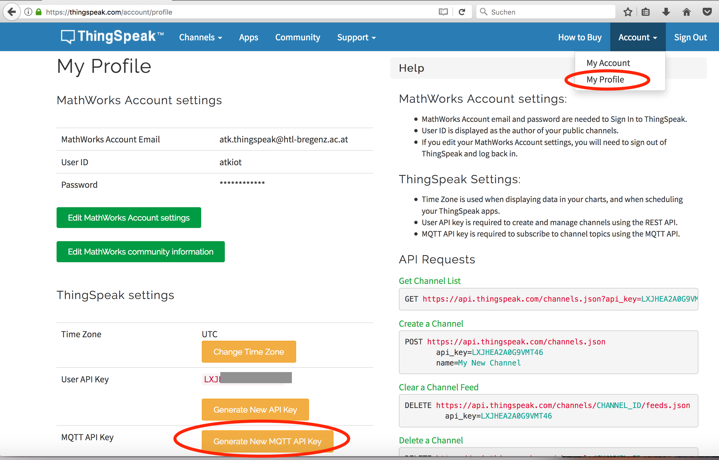This screenshot has height=460, width=719.
Task: Click the Pocket icon in toolbar
Action: pyautogui.click(x=707, y=12)
